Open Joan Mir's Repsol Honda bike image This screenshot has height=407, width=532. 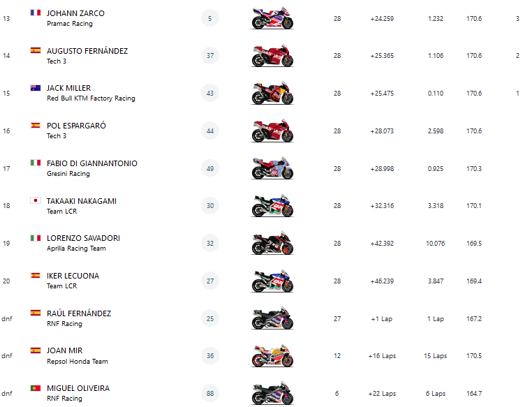[272, 355]
